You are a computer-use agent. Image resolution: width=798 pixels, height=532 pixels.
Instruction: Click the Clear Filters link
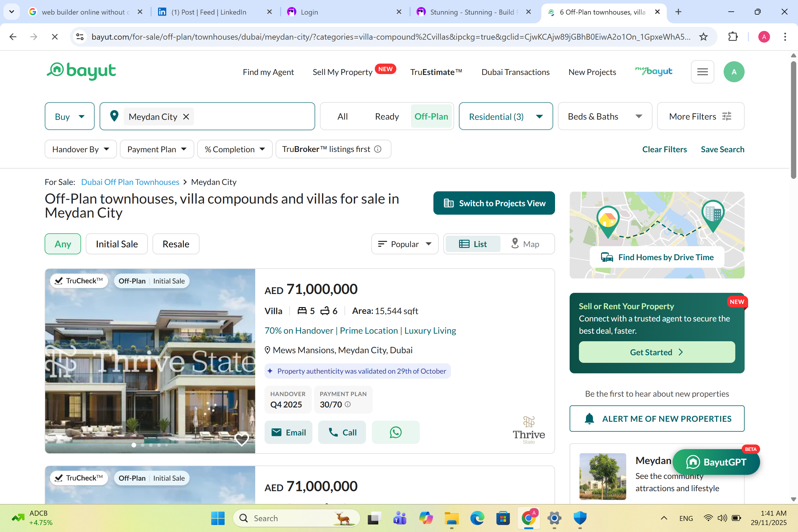[x=664, y=149]
